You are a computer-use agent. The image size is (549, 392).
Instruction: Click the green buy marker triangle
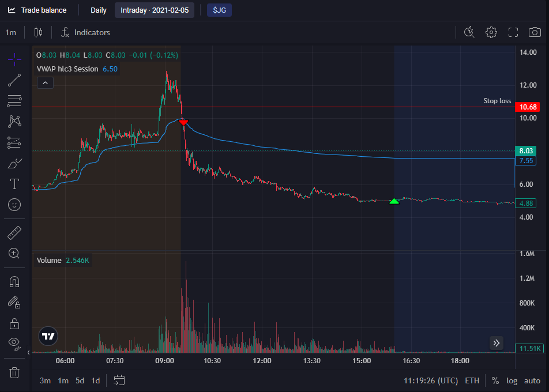[394, 201]
